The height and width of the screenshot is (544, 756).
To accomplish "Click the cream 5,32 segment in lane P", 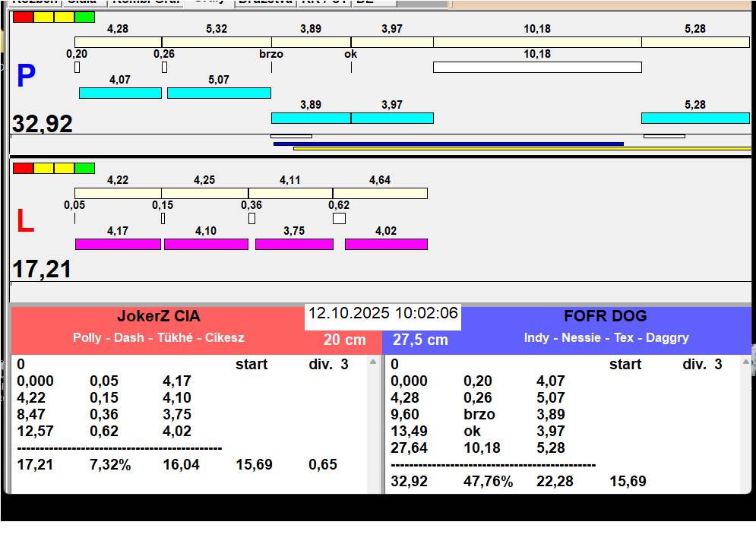I will tap(217, 42).
